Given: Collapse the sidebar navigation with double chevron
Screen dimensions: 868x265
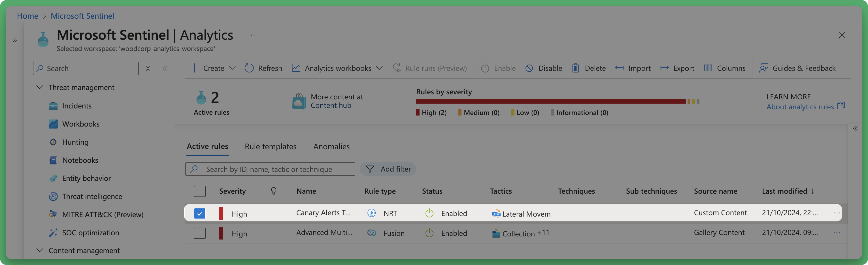Looking at the screenshot, I should [165, 68].
